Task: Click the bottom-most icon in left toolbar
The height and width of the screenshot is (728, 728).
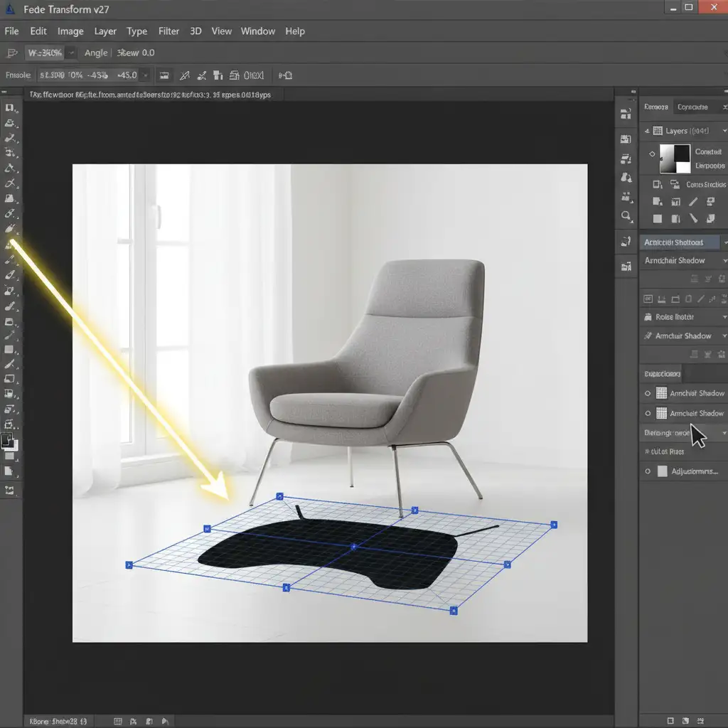Action: point(10,490)
